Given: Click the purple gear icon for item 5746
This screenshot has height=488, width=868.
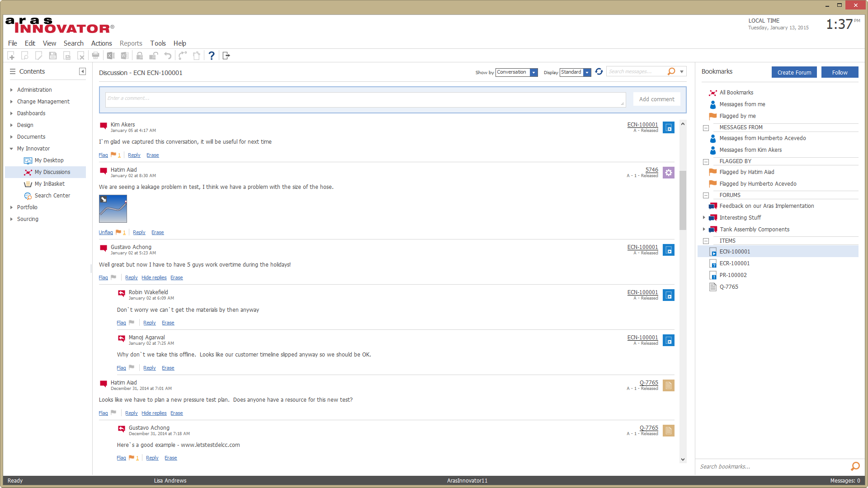Looking at the screenshot, I should click(x=668, y=173).
